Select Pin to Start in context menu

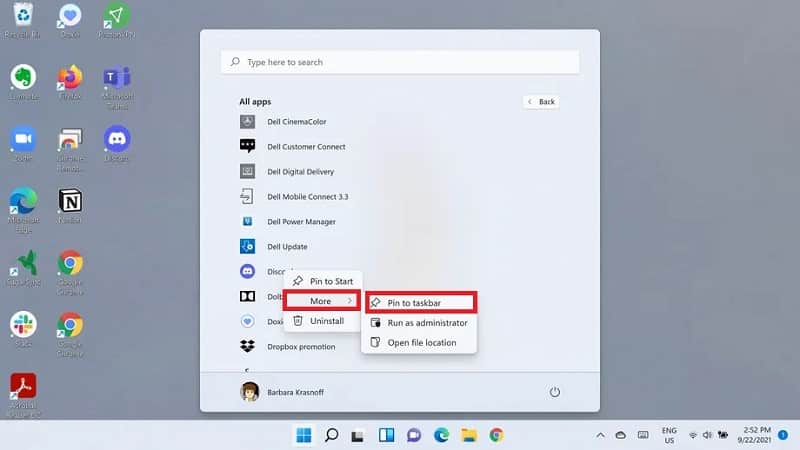[x=322, y=281]
